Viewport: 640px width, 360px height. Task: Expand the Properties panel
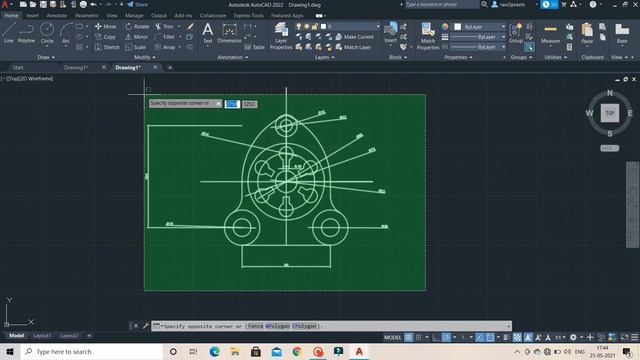(x=458, y=58)
